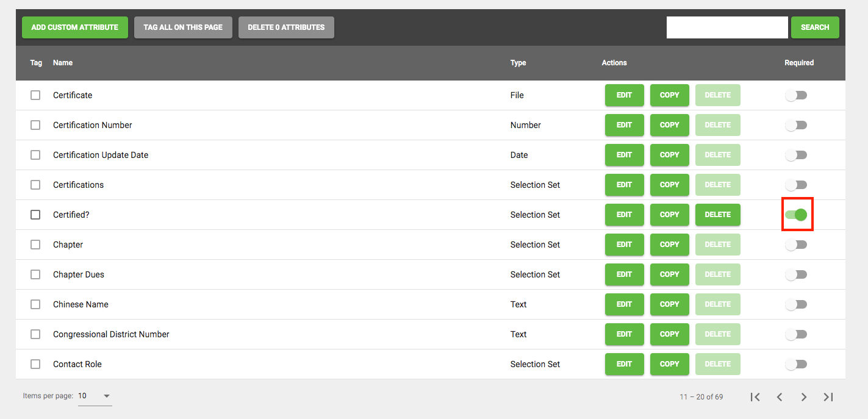Edit the Chapter Dues attribute
Viewport: 868px width, 419px height.
[x=625, y=274]
